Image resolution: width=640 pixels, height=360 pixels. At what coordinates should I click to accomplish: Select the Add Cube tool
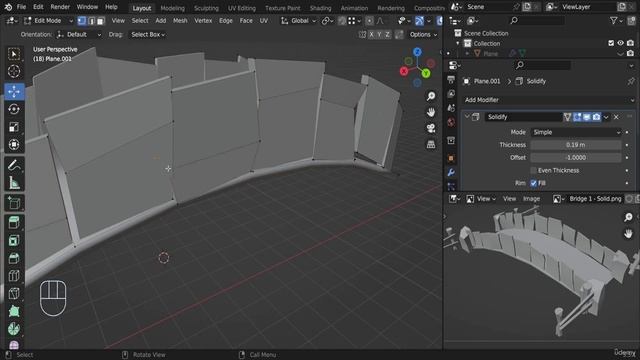tap(14, 202)
